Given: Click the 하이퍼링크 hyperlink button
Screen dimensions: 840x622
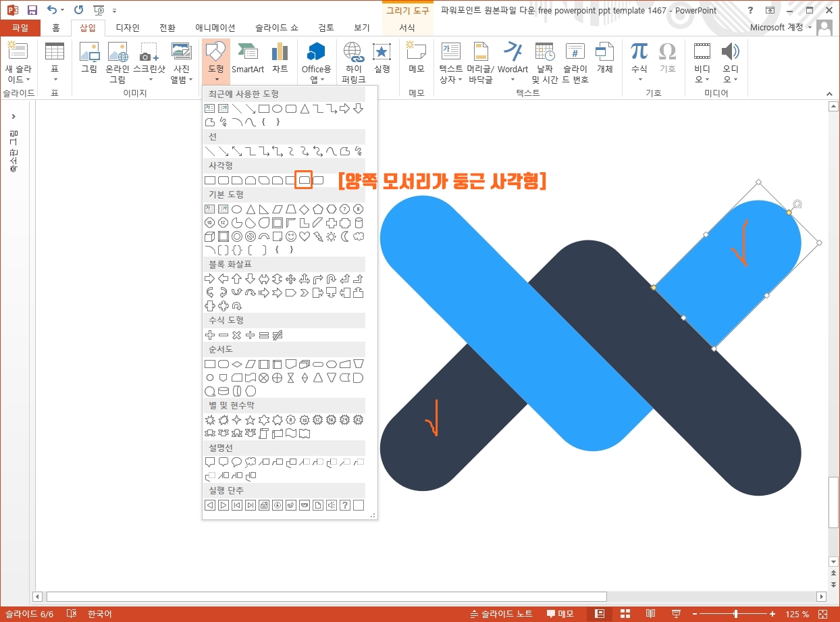Looking at the screenshot, I should [x=353, y=62].
